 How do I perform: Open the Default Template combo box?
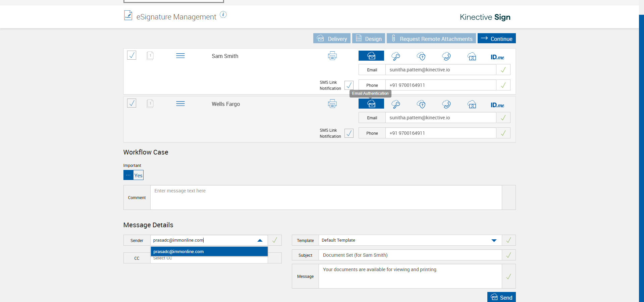[x=410, y=240]
